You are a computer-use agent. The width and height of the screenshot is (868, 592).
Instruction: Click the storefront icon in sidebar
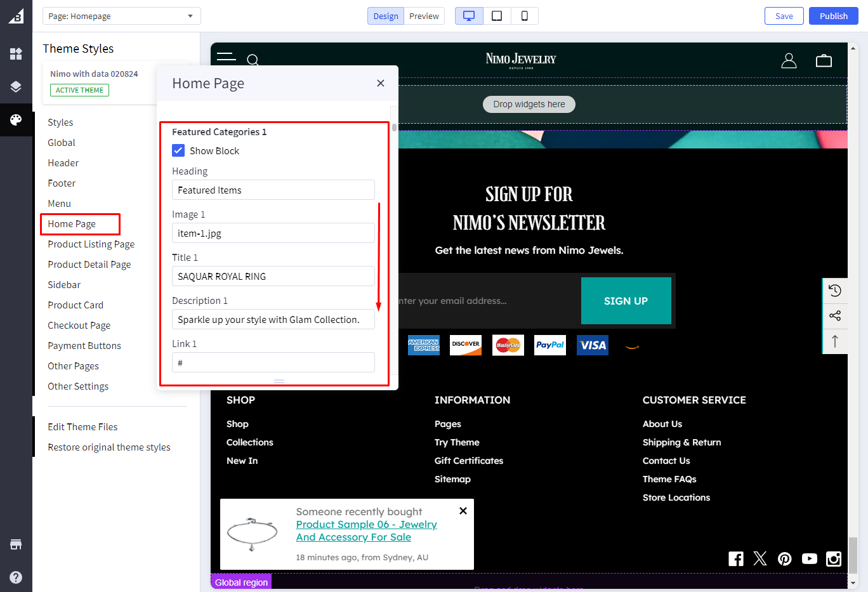tap(16, 544)
